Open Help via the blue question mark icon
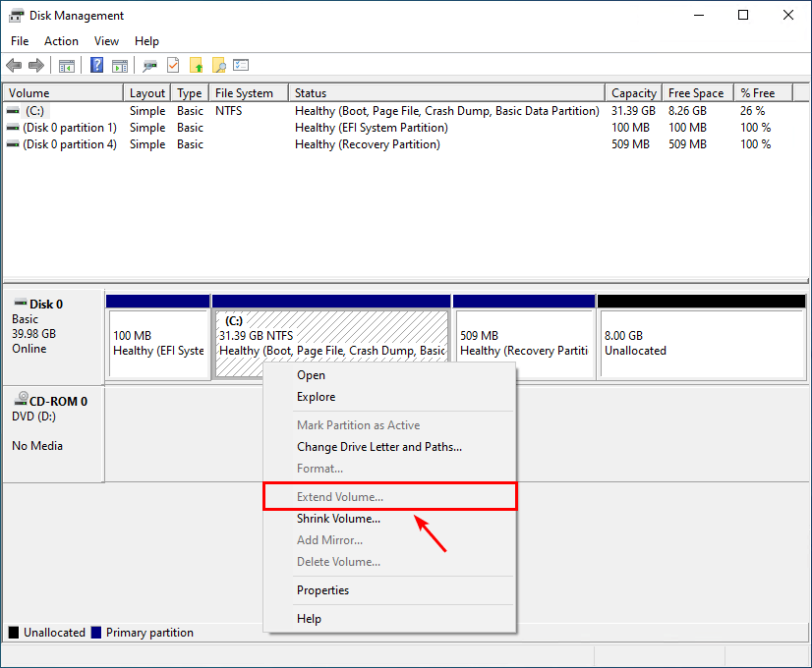The height and width of the screenshot is (668, 812). (x=97, y=65)
